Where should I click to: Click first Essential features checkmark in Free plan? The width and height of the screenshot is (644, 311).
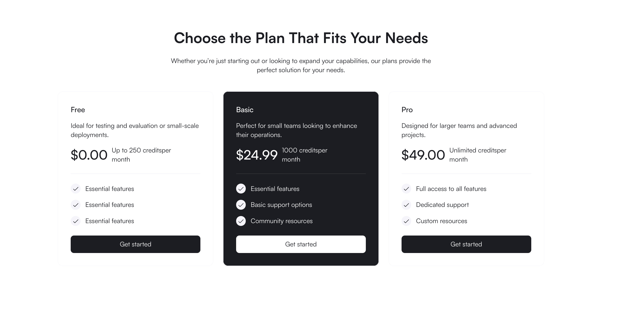coord(75,189)
